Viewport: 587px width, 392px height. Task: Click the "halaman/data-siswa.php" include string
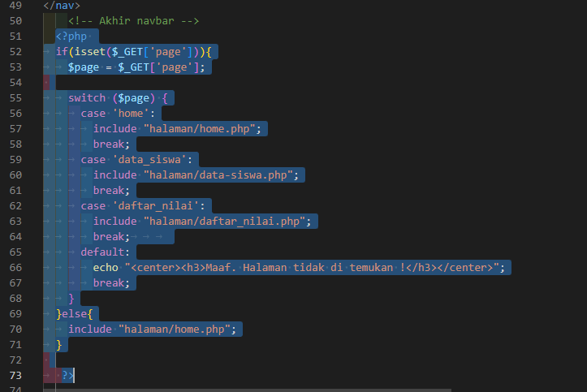(x=218, y=175)
